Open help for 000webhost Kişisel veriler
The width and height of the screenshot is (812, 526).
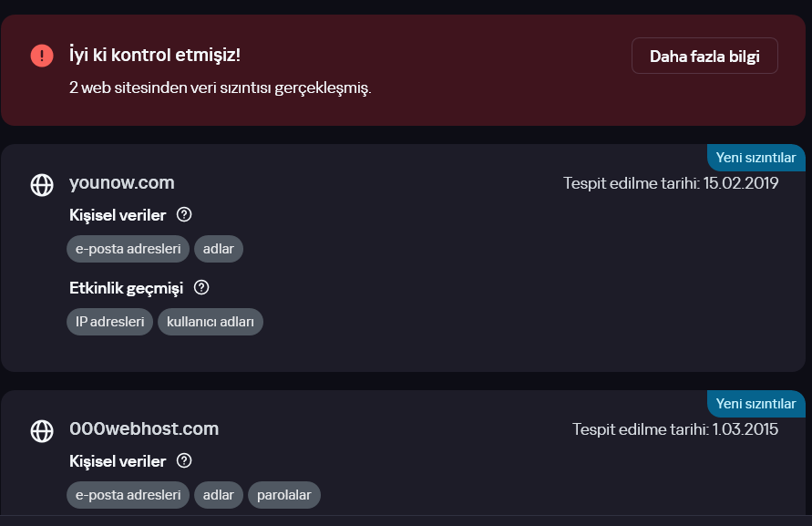pyautogui.click(x=184, y=460)
